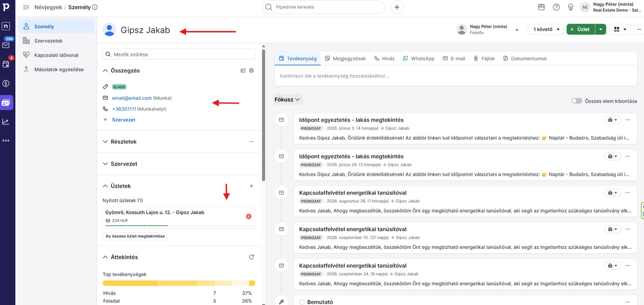Open the layout view dropdown
644x305 pixels.
click(x=619, y=29)
